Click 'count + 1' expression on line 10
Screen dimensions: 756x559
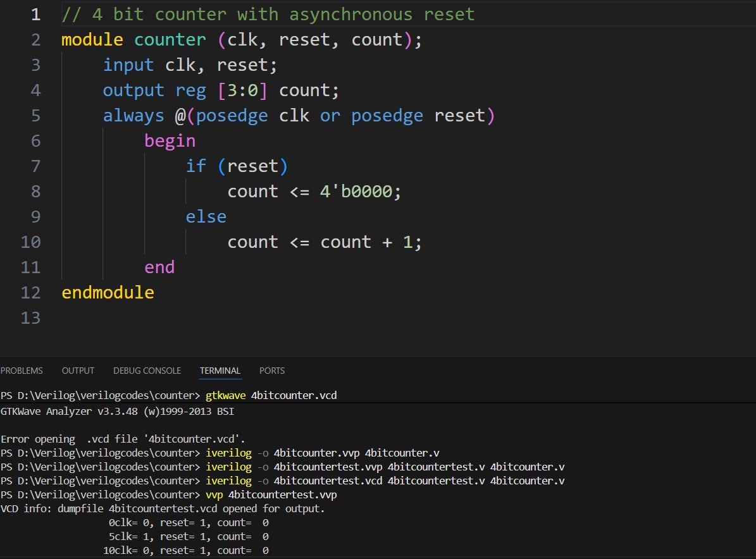(x=366, y=242)
